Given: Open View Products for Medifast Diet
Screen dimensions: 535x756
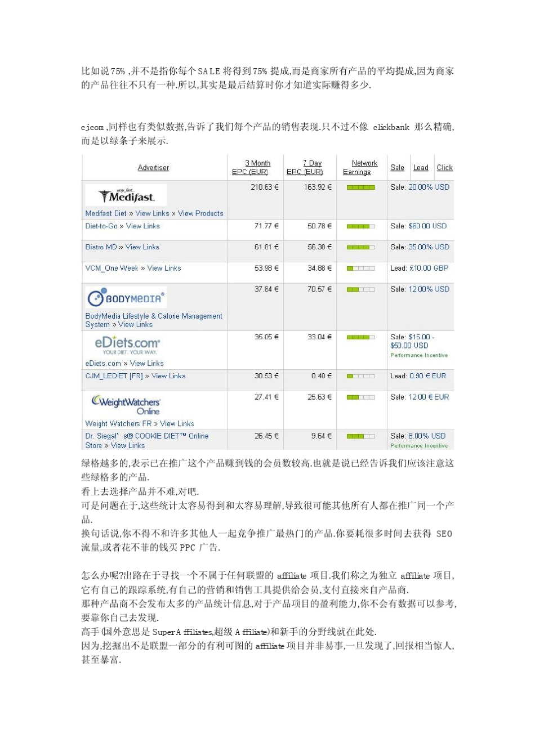Looking at the screenshot, I should click(x=200, y=213).
